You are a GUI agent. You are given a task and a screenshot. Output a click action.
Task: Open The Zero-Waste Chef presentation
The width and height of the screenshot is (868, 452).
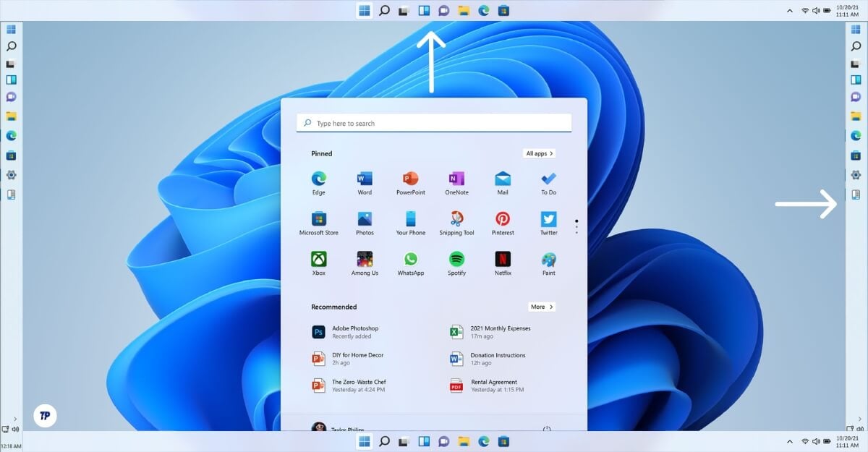pyautogui.click(x=349, y=385)
